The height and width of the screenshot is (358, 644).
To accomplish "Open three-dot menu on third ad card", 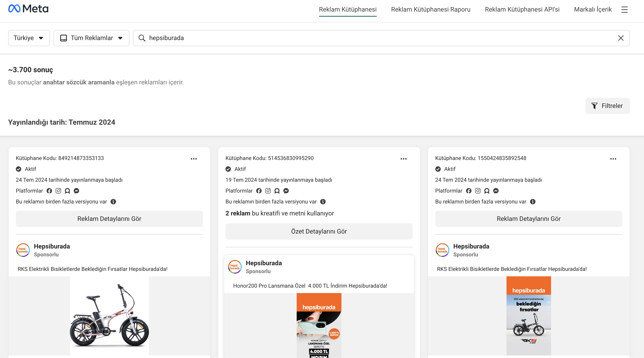I will [x=613, y=159].
